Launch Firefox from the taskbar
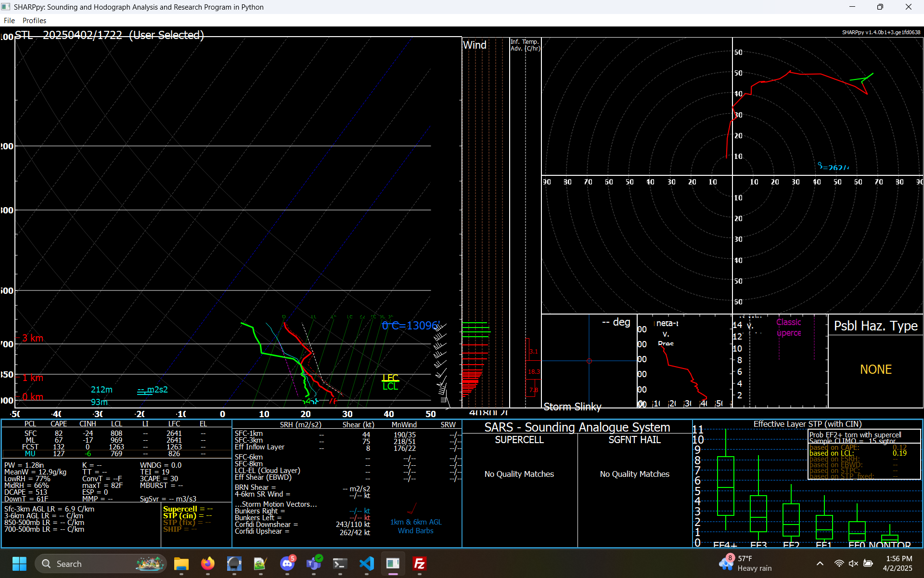The image size is (924, 578). point(208,564)
